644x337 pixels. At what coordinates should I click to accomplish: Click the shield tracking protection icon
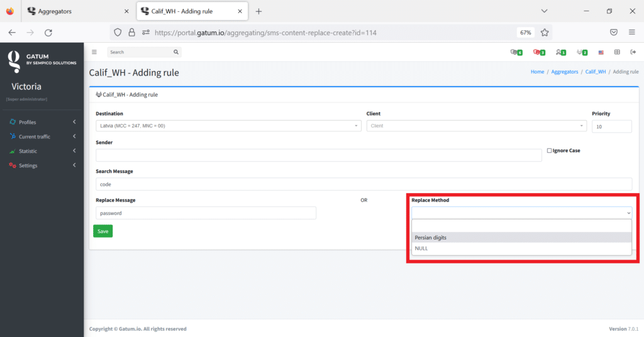coord(118,33)
